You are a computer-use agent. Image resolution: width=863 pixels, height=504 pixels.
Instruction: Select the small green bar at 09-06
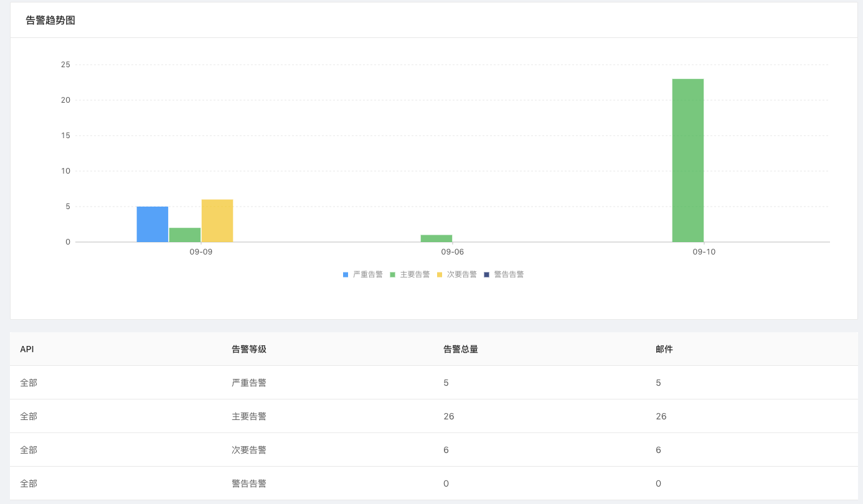click(x=436, y=238)
